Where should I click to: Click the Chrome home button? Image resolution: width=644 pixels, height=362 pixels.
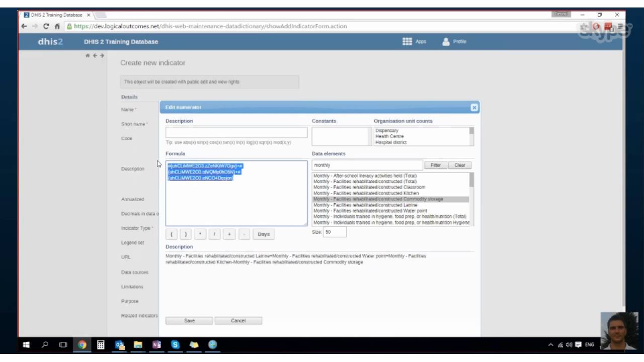click(x=57, y=26)
